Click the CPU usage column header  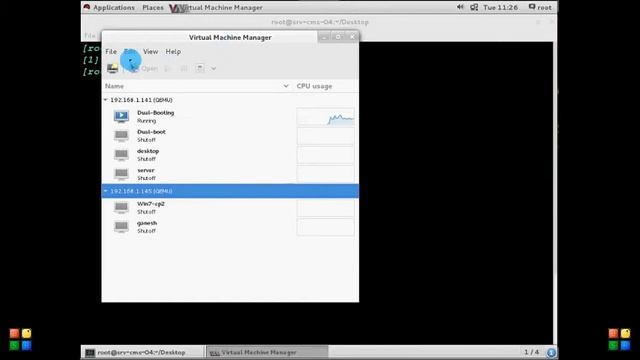[314, 86]
